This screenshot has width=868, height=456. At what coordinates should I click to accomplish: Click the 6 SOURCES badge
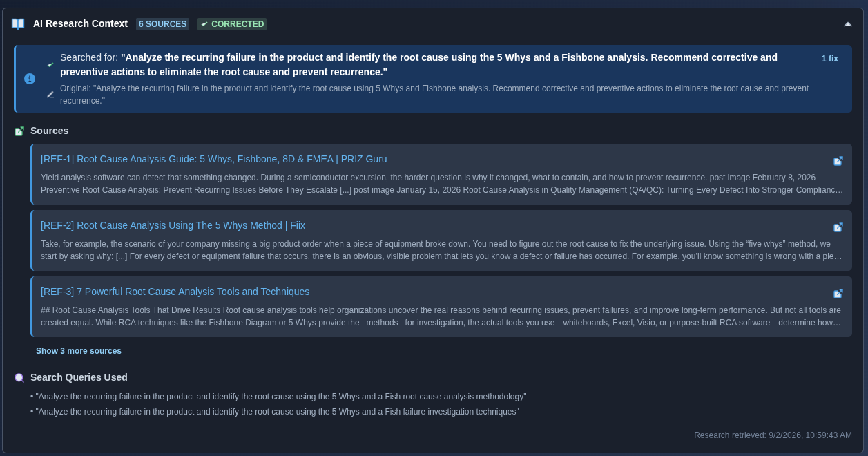pos(162,24)
